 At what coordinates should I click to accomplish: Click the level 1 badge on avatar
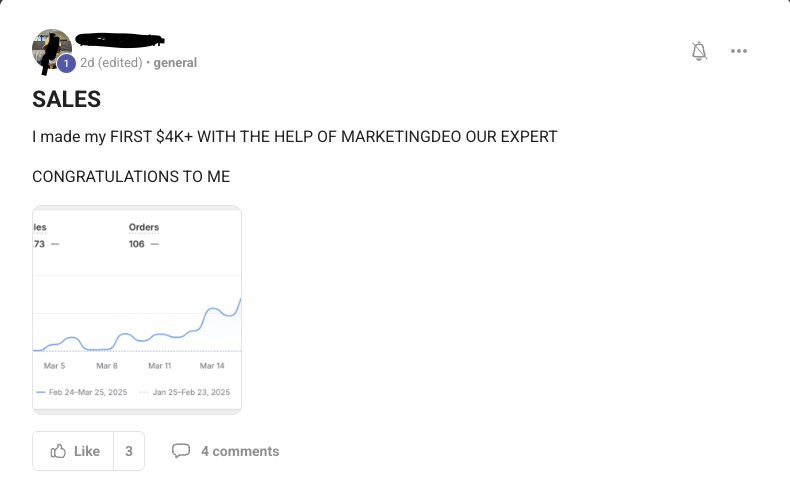pyautogui.click(x=66, y=64)
